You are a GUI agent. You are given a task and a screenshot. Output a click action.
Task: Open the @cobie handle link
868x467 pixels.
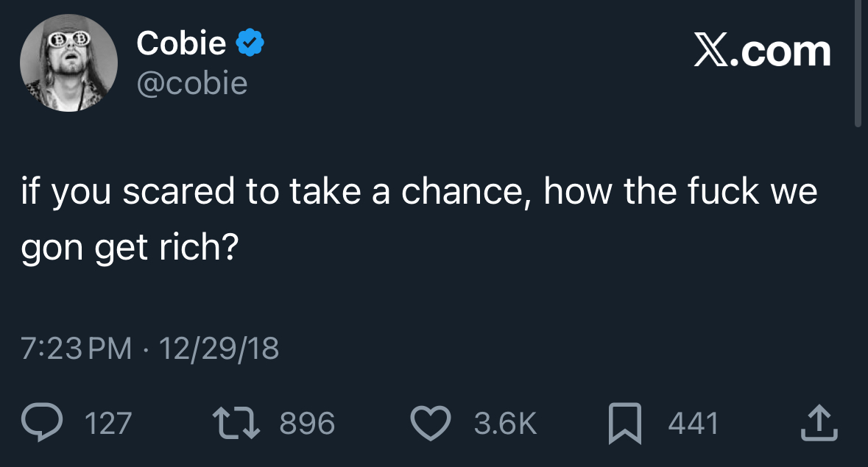coord(191,84)
